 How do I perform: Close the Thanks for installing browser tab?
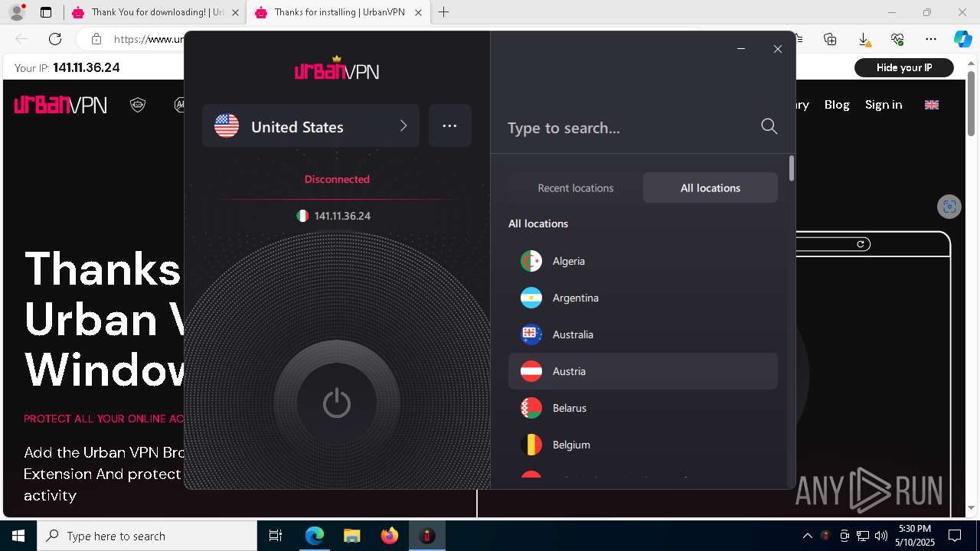pyautogui.click(x=417, y=12)
